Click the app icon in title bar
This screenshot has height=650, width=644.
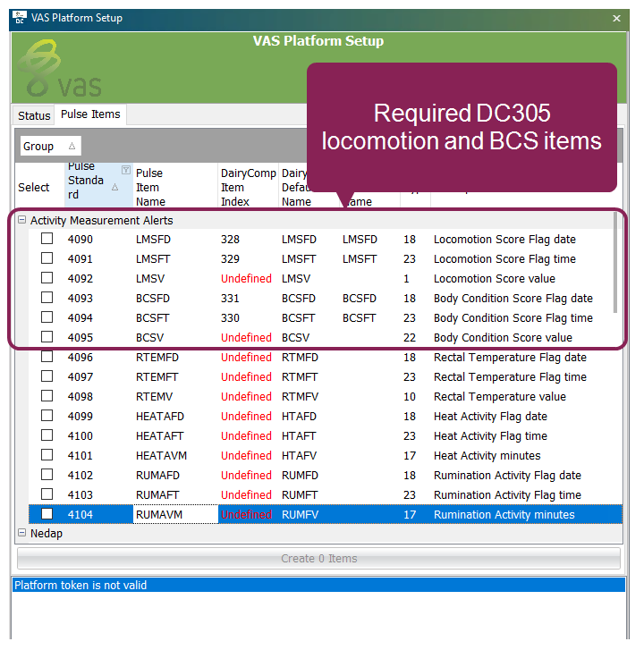(x=19, y=18)
